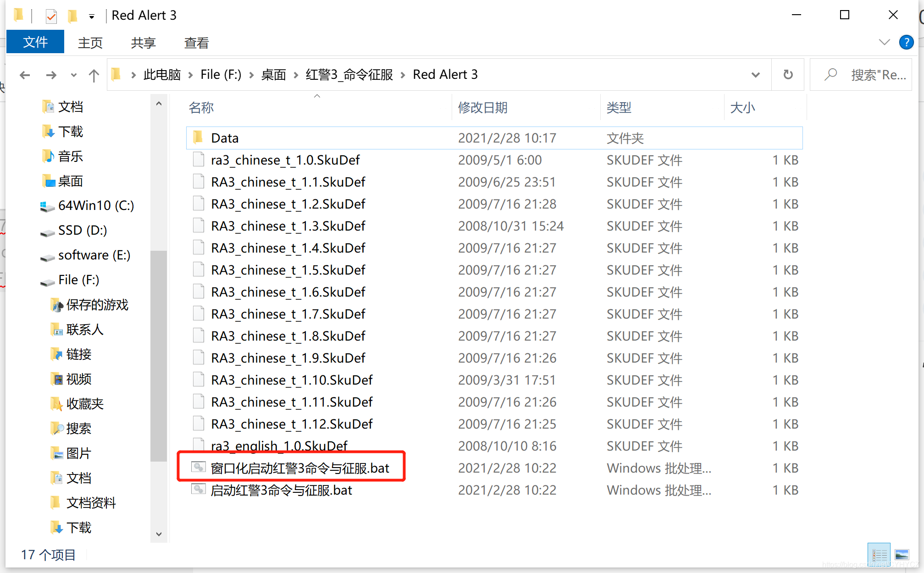924x573 pixels.
Task: Go up one folder level
Action: pyautogui.click(x=94, y=75)
